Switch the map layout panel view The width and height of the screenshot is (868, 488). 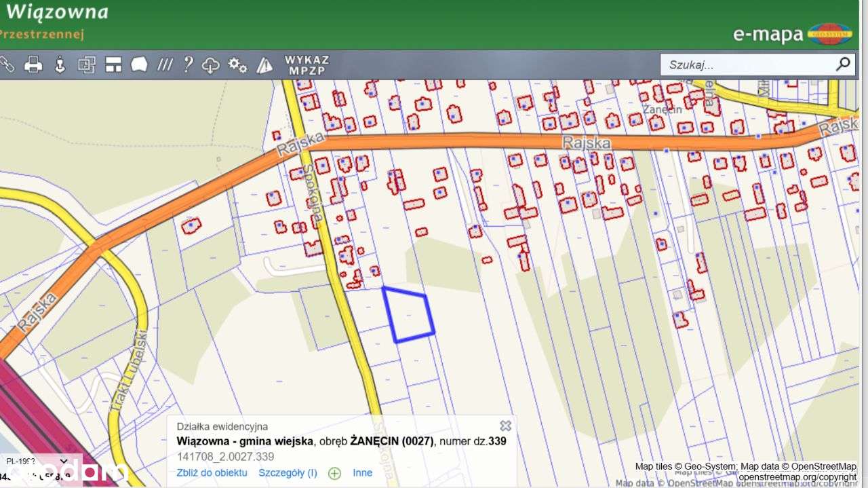pyautogui.click(x=113, y=65)
